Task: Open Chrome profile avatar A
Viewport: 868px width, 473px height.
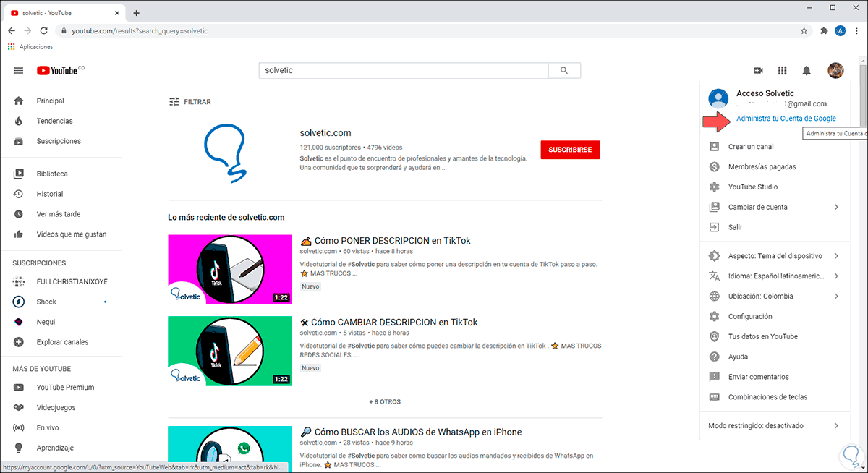Action: tap(840, 31)
